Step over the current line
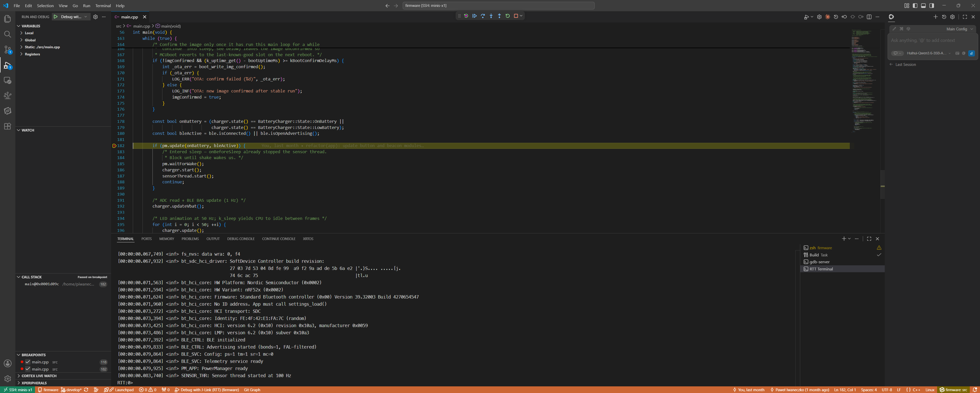This screenshot has width=980, height=393. coord(483,16)
